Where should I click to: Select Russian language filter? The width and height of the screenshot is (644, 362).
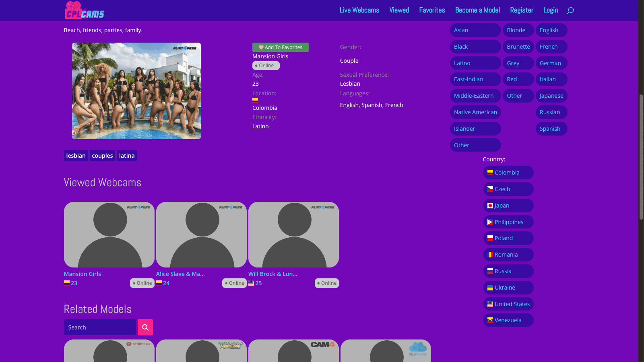pos(551,112)
